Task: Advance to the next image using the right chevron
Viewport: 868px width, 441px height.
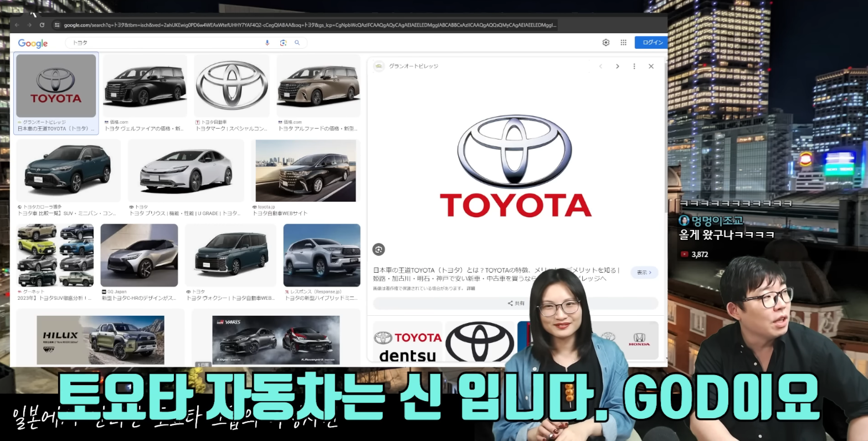Action: (618, 66)
